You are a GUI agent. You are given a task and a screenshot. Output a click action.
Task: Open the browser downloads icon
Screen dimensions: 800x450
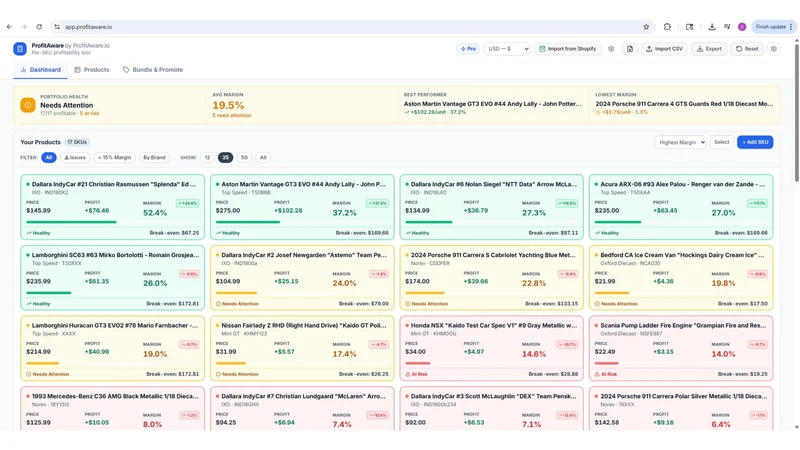pyautogui.click(x=712, y=27)
